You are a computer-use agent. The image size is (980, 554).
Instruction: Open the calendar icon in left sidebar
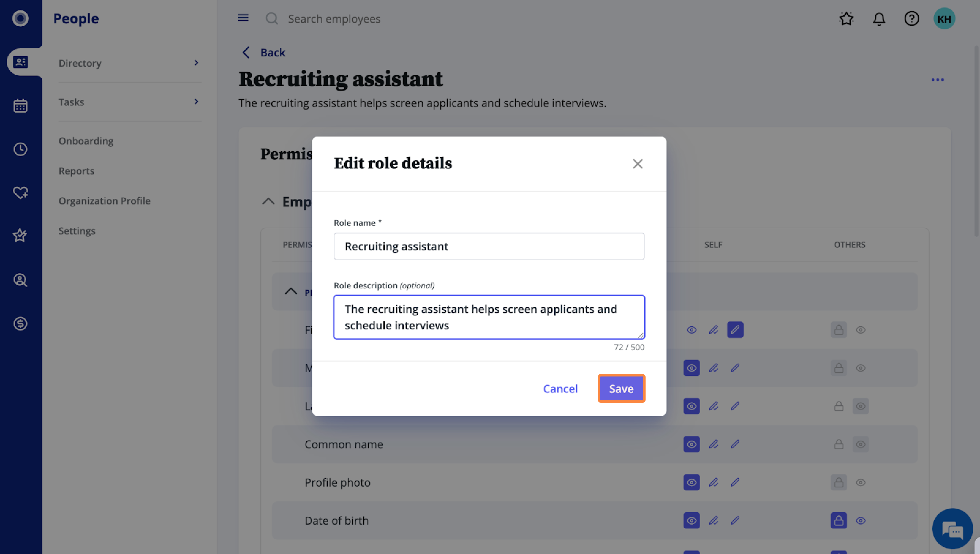tap(20, 105)
